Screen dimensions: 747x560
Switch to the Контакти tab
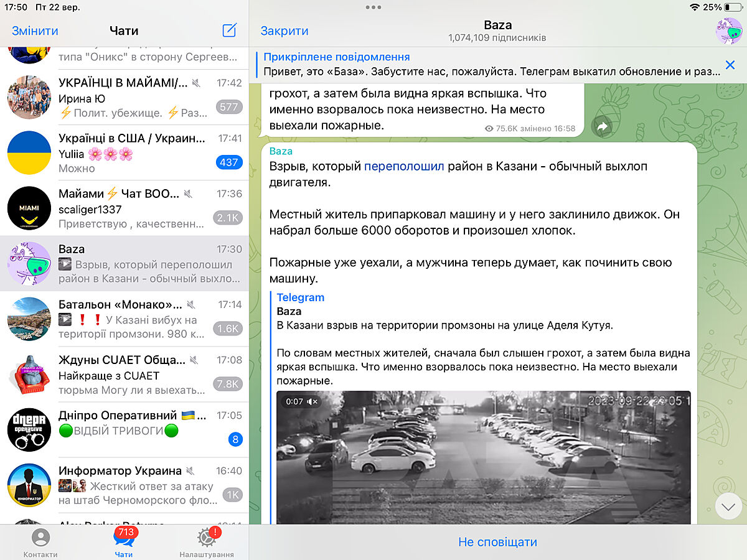pyautogui.click(x=40, y=543)
